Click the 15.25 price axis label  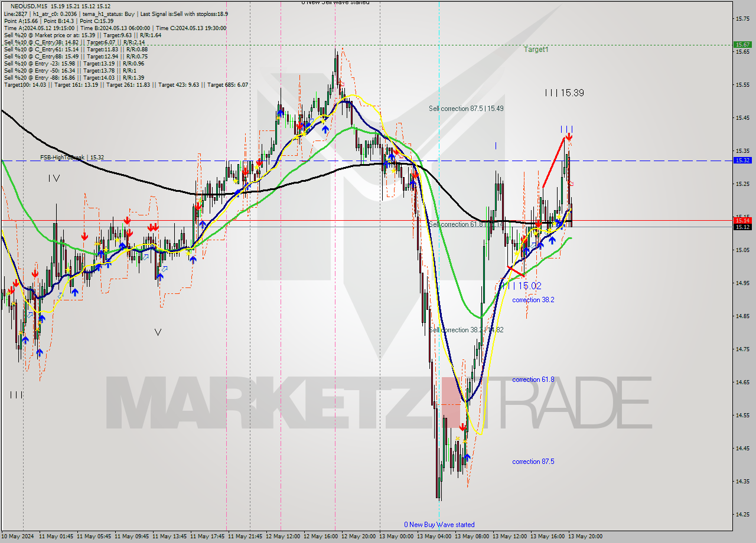click(x=742, y=184)
